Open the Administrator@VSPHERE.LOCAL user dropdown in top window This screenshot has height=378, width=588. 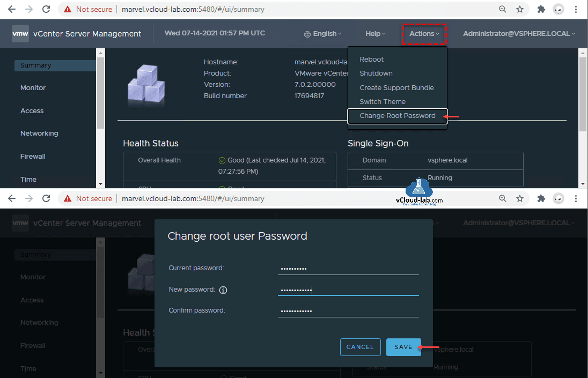(x=519, y=34)
